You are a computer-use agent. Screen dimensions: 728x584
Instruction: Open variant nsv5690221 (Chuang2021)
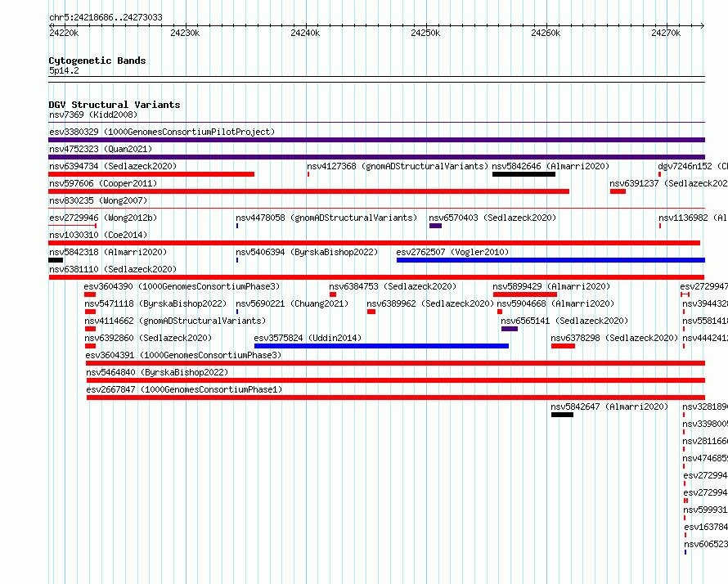(x=292, y=303)
